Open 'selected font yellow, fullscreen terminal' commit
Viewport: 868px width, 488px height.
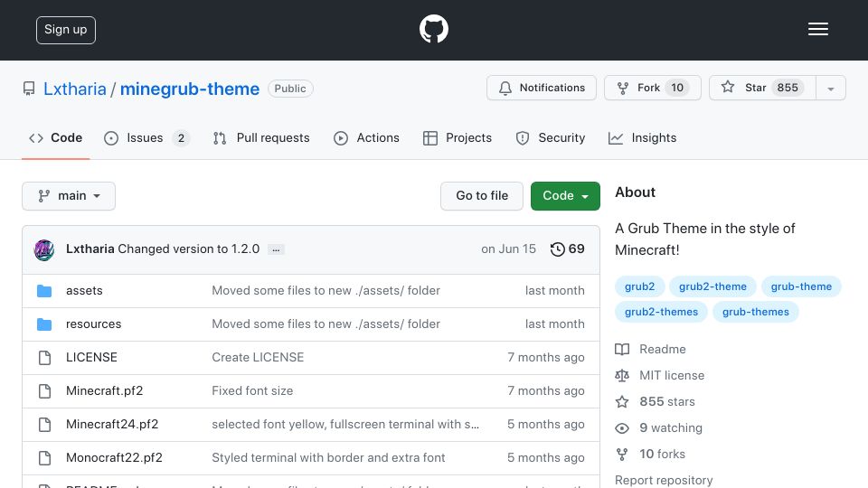(x=345, y=425)
